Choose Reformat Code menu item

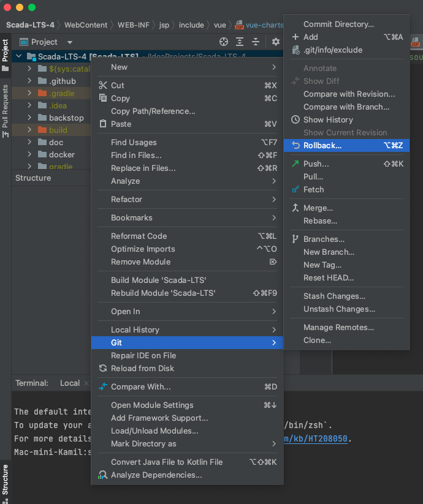(x=187, y=236)
